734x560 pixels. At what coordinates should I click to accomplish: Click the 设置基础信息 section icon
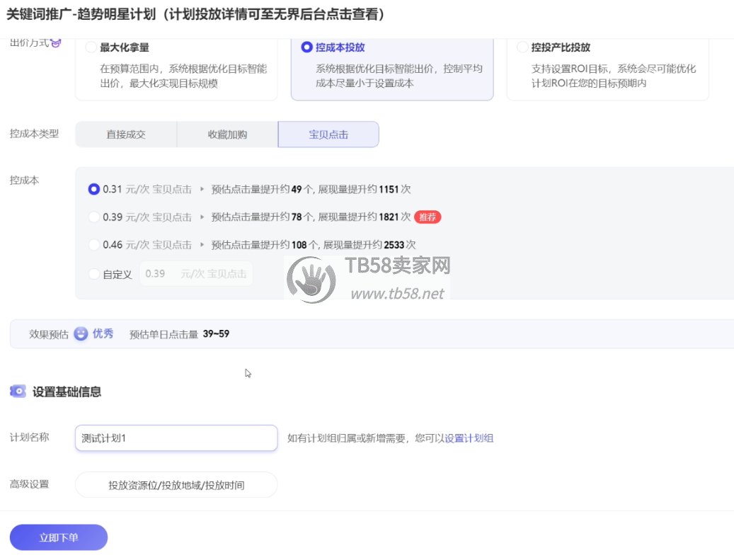(x=18, y=391)
